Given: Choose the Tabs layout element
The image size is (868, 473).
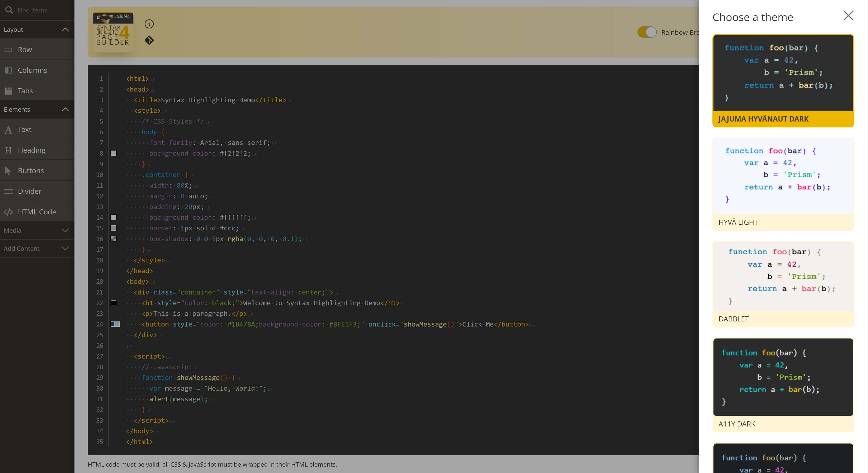Looking at the screenshot, I should click(x=25, y=91).
